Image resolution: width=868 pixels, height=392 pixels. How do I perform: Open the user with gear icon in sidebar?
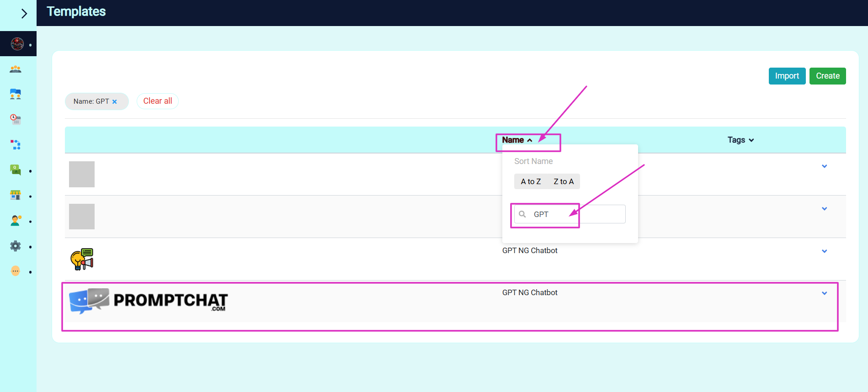coord(16,221)
